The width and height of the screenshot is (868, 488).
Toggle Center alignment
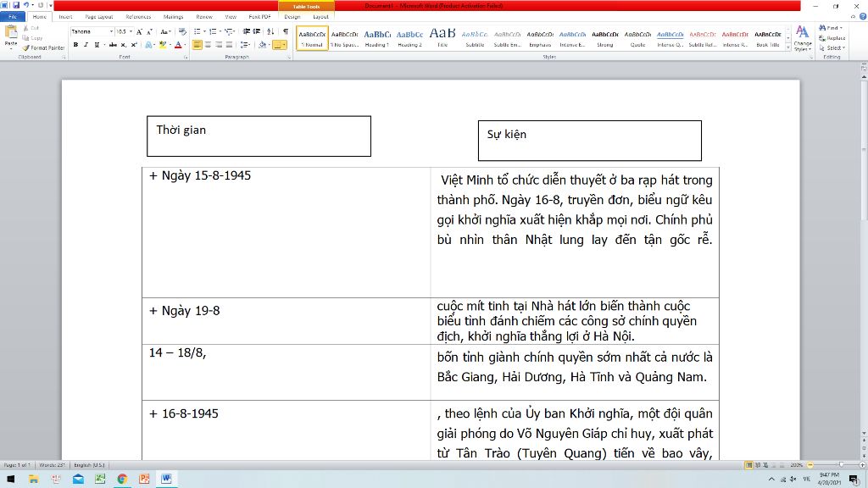(209, 45)
